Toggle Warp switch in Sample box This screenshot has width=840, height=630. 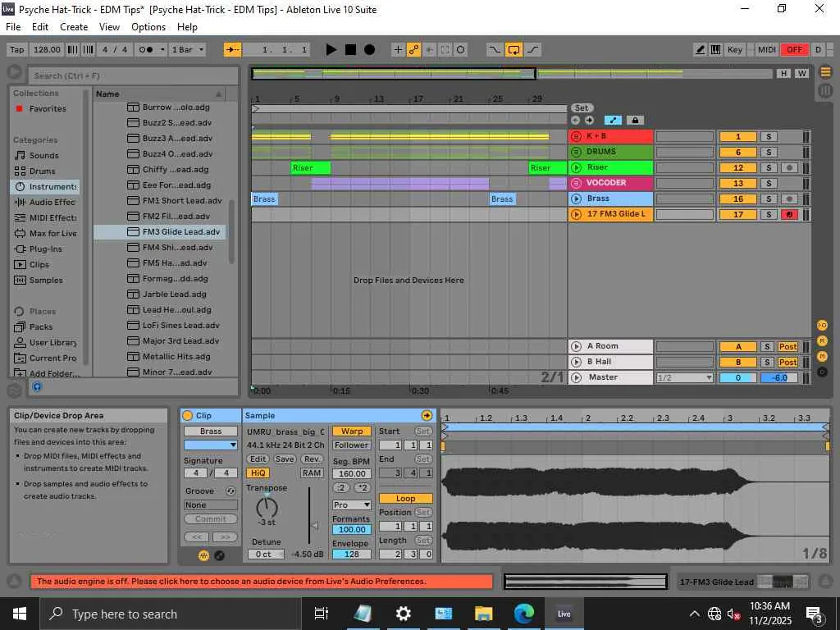point(351,431)
